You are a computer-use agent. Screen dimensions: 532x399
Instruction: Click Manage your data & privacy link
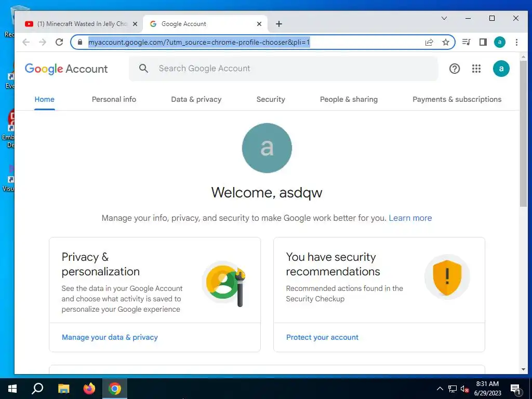click(x=110, y=337)
